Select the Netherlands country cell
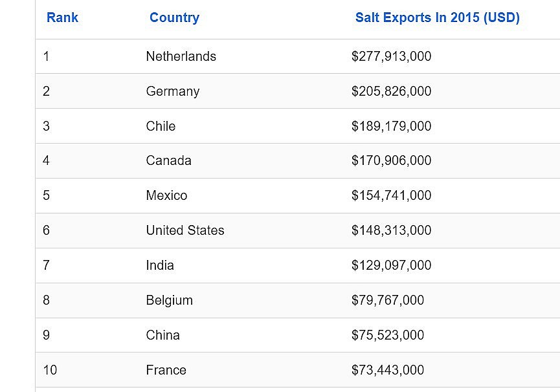The image size is (560, 392). (x=181, y=56)
